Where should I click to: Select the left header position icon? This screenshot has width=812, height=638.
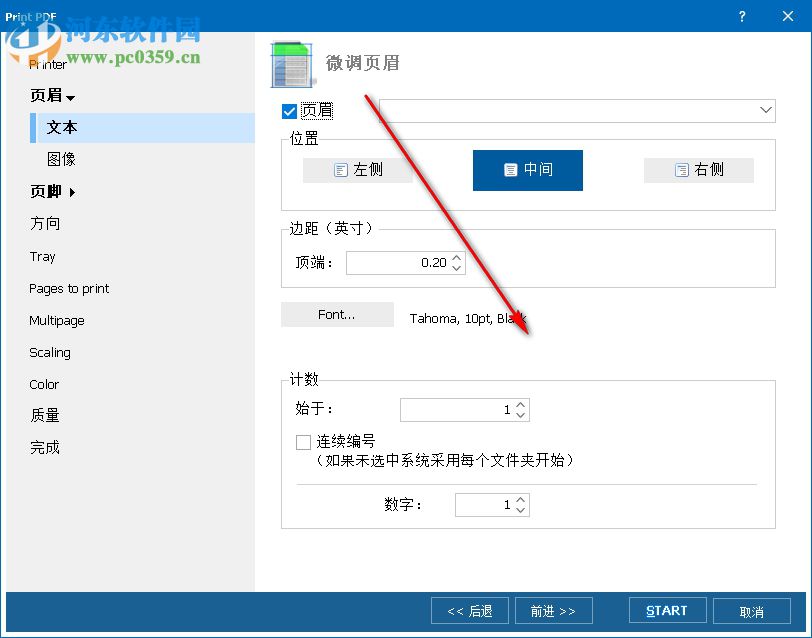(357, 170)
